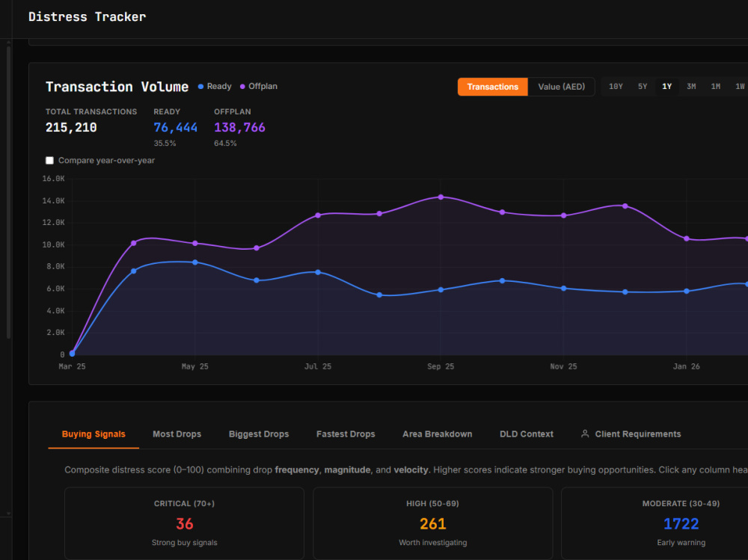Screen dimensions: 748x560
Task: Open the Client Requirements tab
Action: pos(631,434)
